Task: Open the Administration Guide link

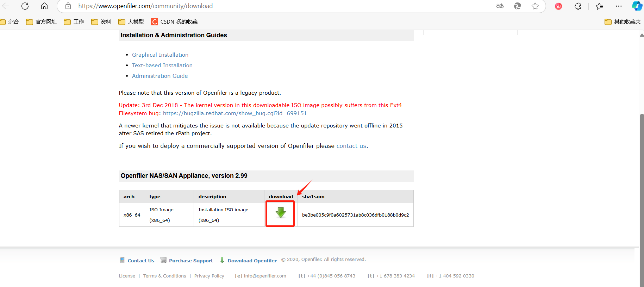Action: 160,76
